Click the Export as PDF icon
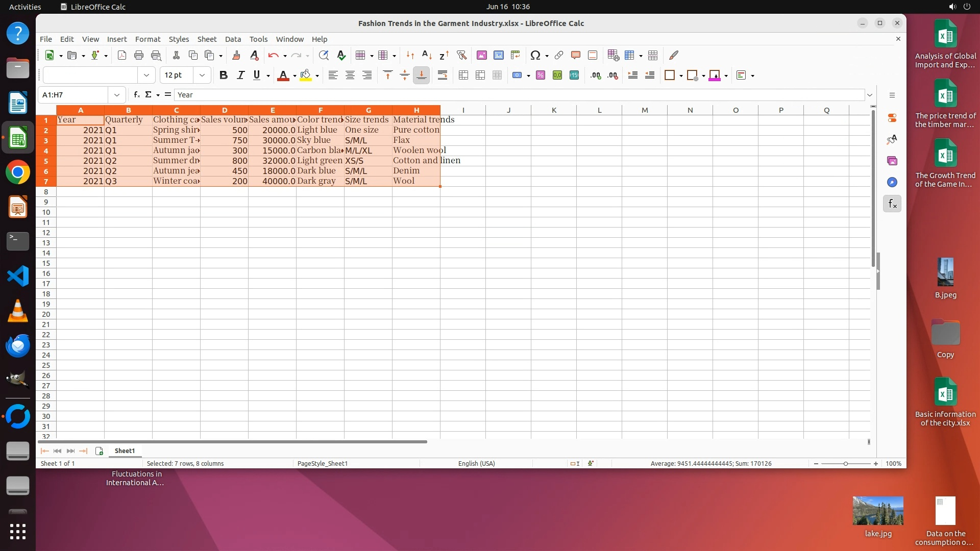 [121, 55]
